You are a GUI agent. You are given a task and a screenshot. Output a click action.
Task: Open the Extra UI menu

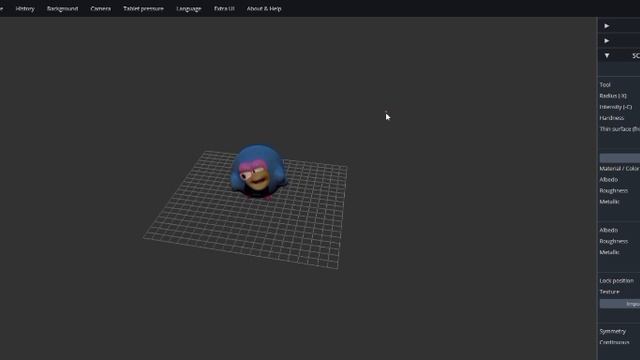[224, 9]
